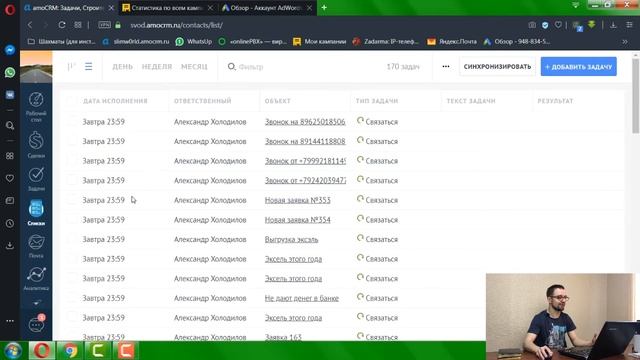This screenshot has width=640, height=360.
Task: Expand the amoCRM sidebar with down chevron
Action: pyautogui.click(x=36, y=303)
